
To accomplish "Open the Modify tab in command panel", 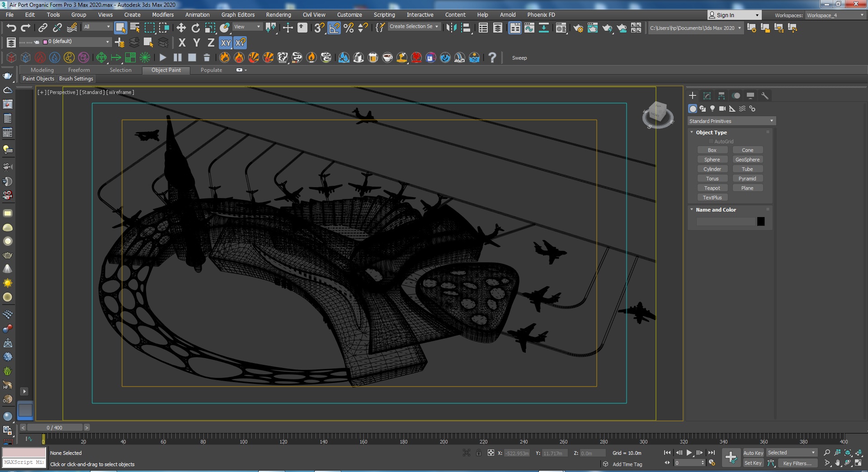I will point(707,96).
